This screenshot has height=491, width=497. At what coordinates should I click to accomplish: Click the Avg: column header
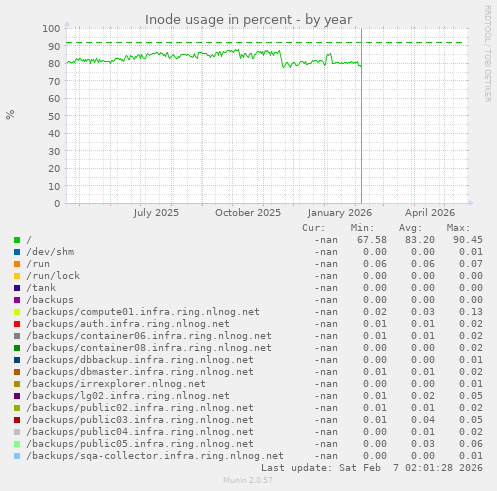411,228
